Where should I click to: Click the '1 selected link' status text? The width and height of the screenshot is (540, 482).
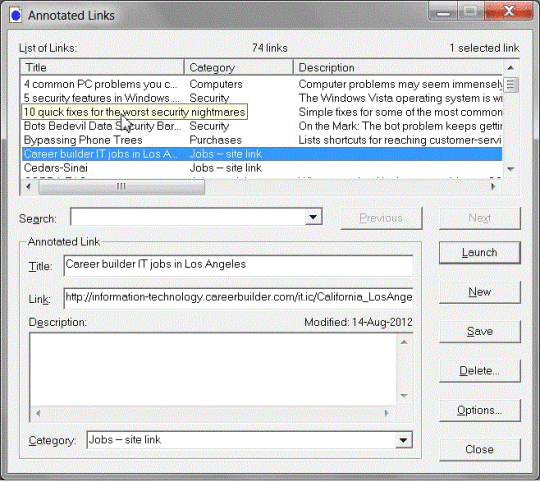[485, 48]
